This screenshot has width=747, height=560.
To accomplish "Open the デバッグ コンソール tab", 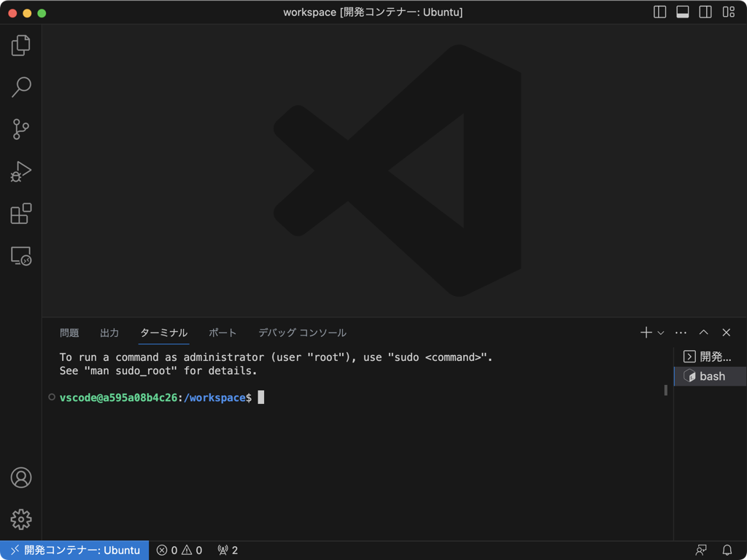I will pos(302,332).
